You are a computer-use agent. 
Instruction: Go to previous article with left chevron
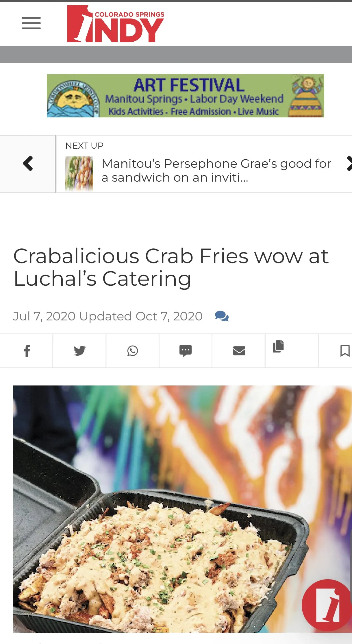point(28,164)
